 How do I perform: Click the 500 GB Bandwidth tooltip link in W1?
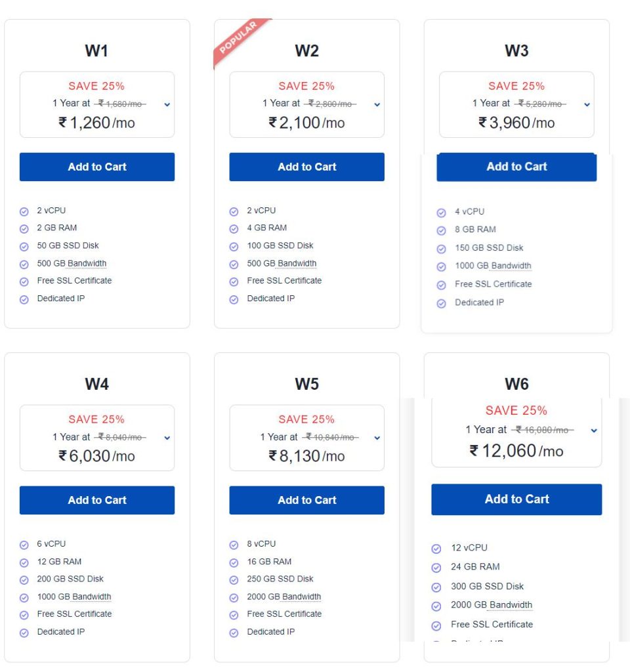point(72,263)
